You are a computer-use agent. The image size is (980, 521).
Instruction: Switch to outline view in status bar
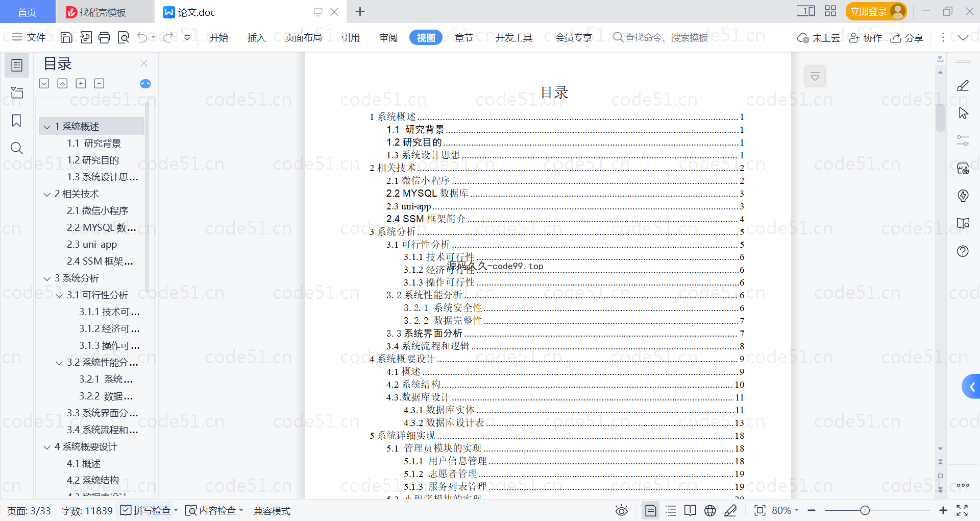pos(671,510)
